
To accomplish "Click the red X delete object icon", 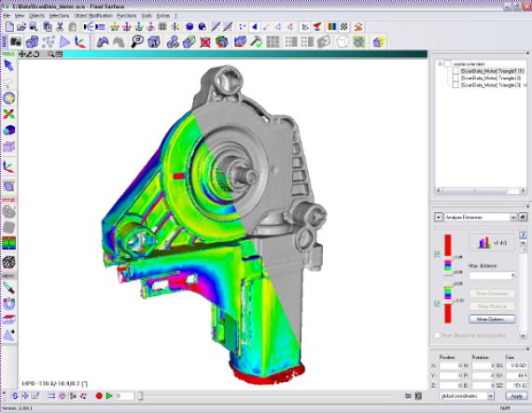I will (205, 42).
